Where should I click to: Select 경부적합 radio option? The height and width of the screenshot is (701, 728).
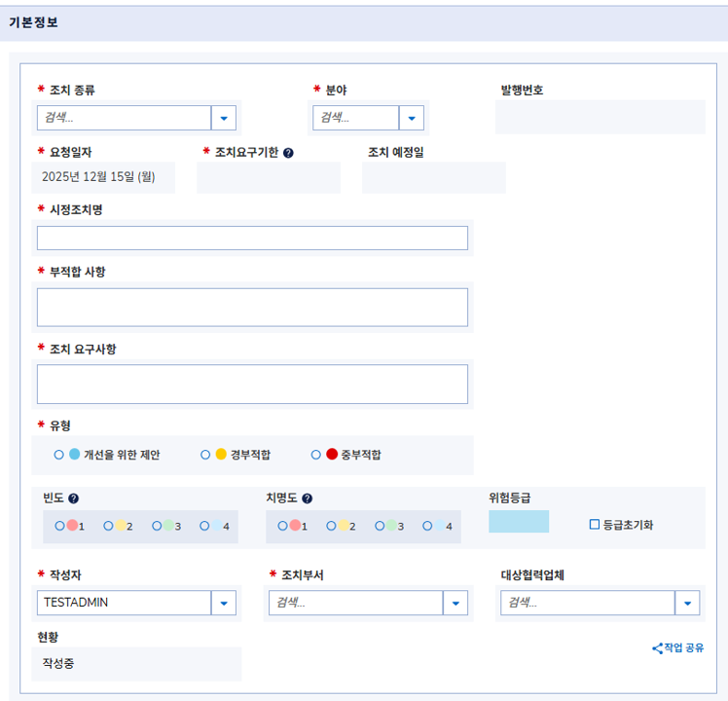(205, 455)
